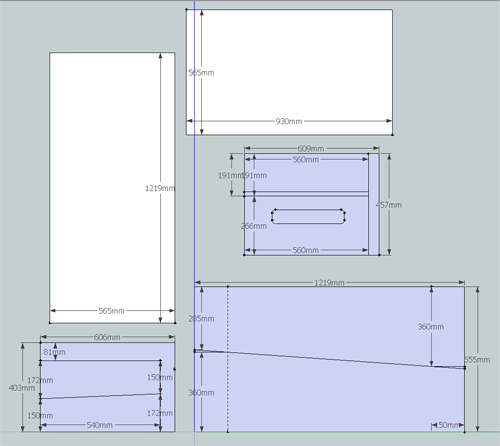This screenshot has height=446, width=500.
Task: Select the 606mm dimension label
Action: point(107,337)
